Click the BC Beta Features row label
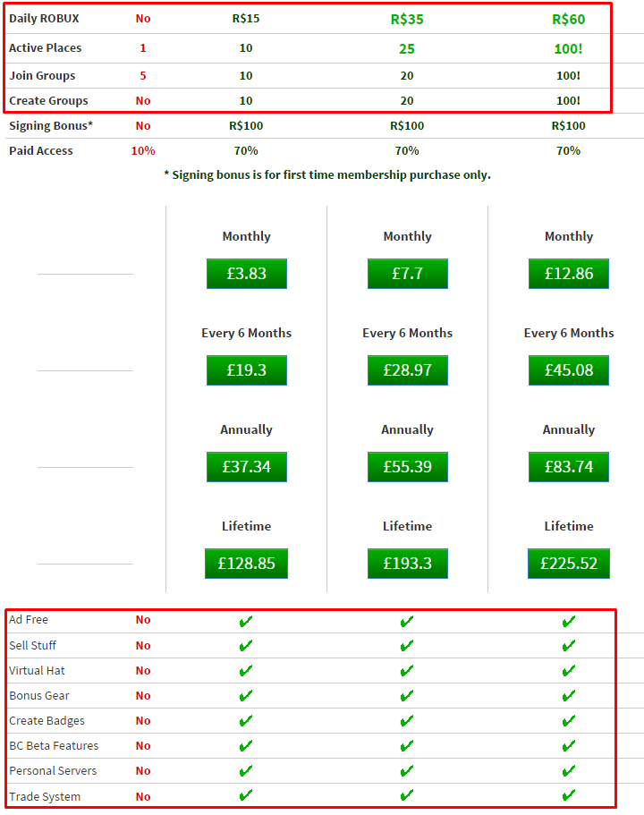The image size is (644, 815). tap(54, 745)
